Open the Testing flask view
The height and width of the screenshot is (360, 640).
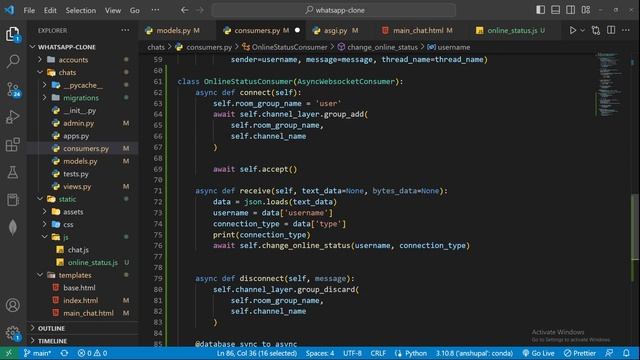coord(13,172)
